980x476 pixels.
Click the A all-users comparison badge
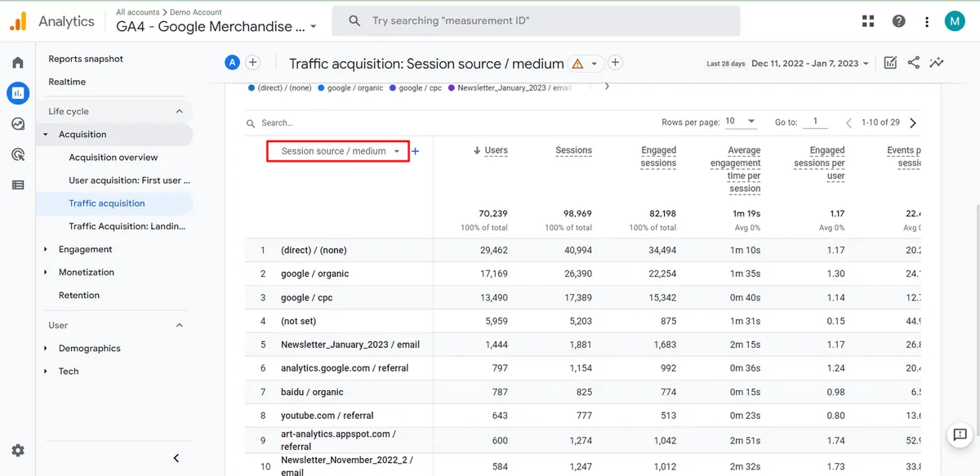233,63
